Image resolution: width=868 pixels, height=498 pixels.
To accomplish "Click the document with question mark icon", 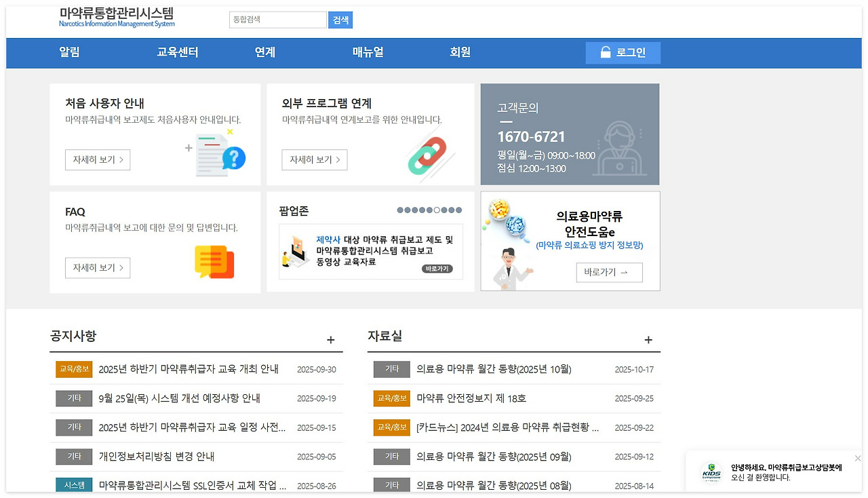I will pyautogui.click(x=220, y=154).
